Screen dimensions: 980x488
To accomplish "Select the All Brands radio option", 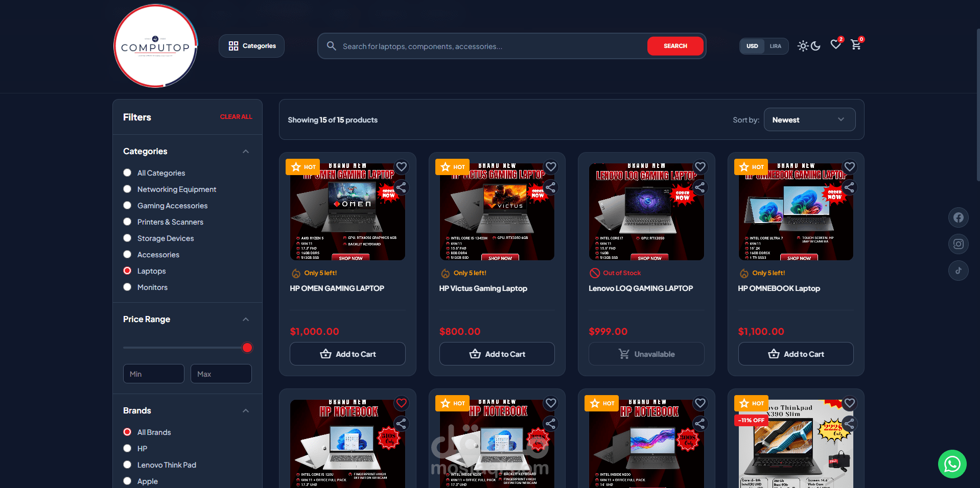I will 127,432.
